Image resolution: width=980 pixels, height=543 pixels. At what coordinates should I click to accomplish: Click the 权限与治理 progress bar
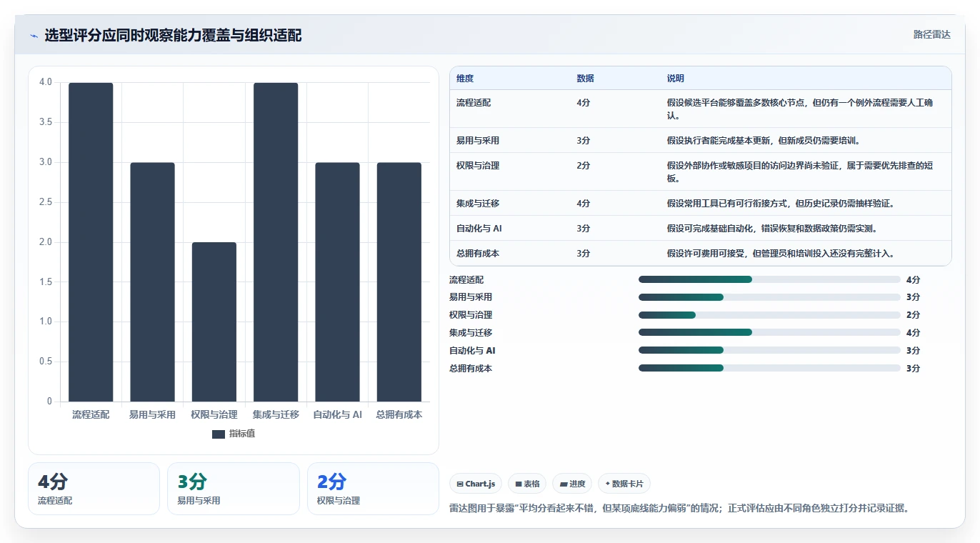769,315
